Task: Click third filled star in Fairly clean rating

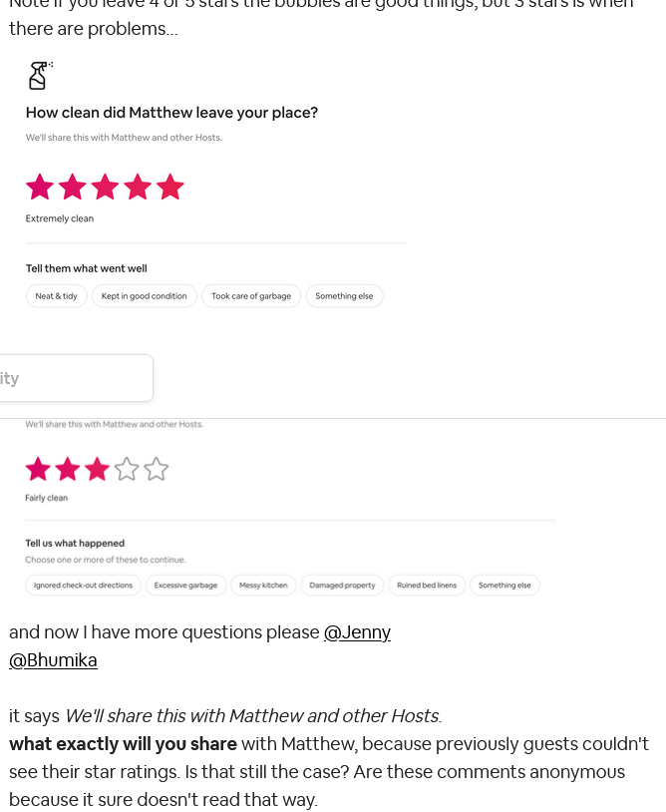Action: (97, 469)
